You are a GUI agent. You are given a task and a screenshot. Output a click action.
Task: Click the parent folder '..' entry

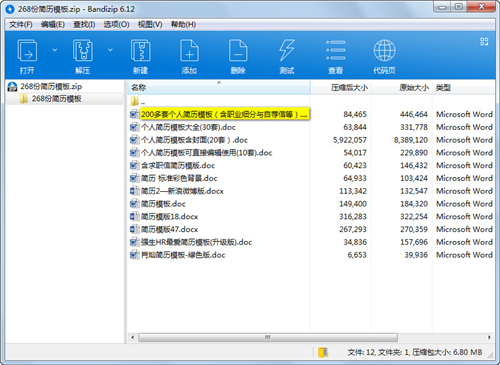pos(137,101)
